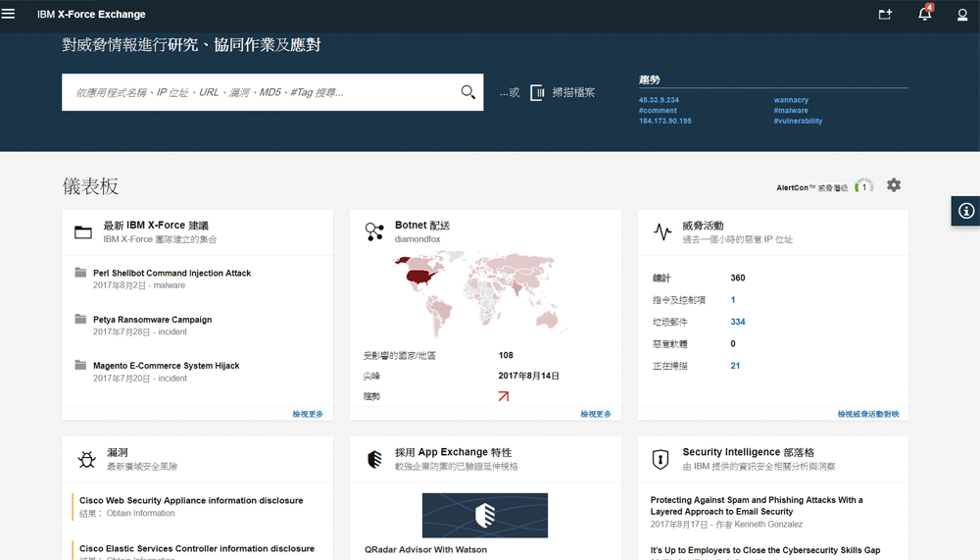Image resolution: width=980 pixels, height=560 pixels.
Task: Click the Security Intelligence 部落格 heading
Action: [x=748, y=452]
